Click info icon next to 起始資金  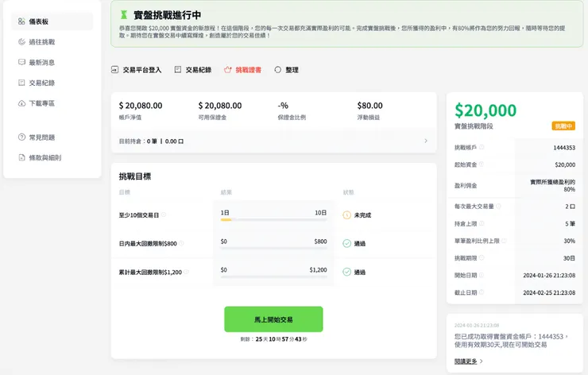click(482, 164)
